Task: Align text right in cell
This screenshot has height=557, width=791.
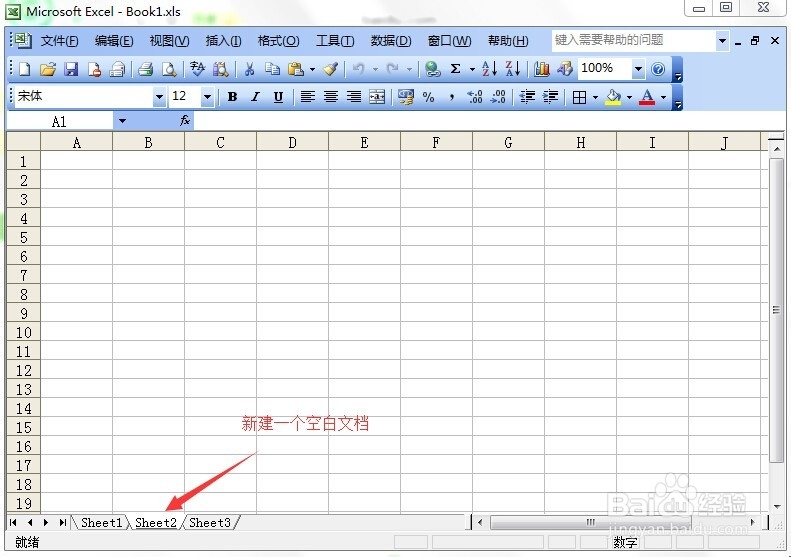Action: point(354,96)
